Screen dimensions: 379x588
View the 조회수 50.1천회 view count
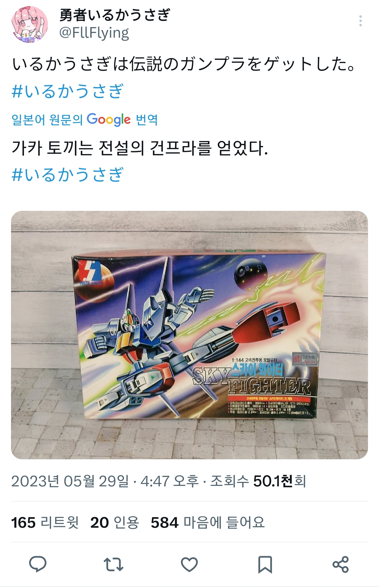coord(258,481)
